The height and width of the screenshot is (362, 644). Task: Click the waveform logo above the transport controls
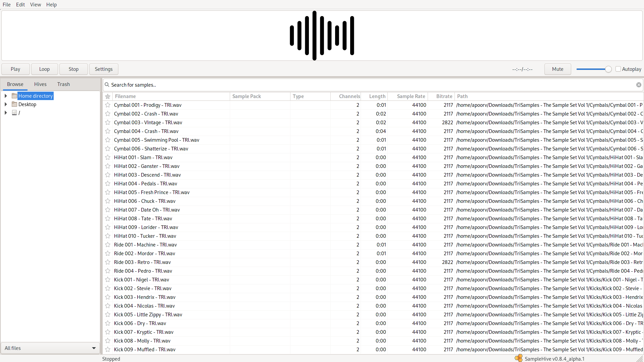321,35
